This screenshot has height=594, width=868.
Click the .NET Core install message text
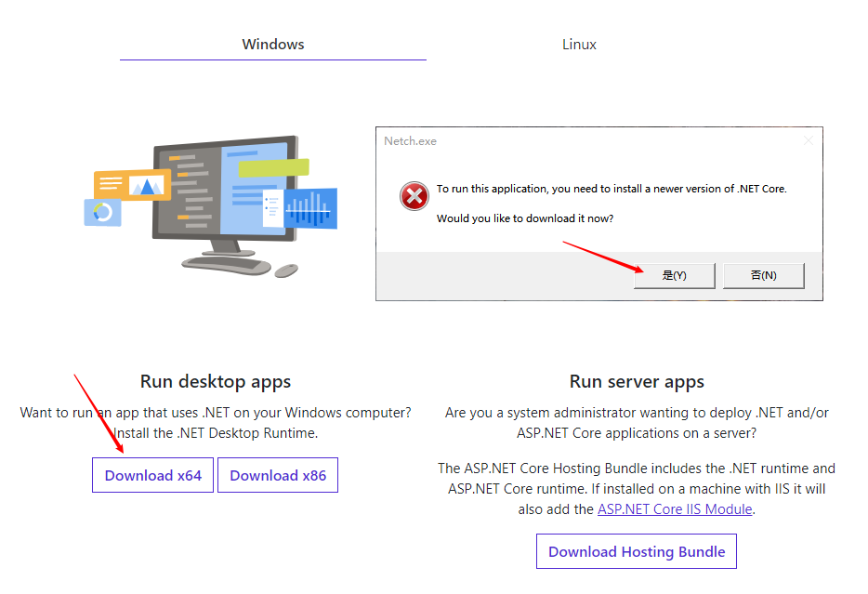[x=612, y=189]
